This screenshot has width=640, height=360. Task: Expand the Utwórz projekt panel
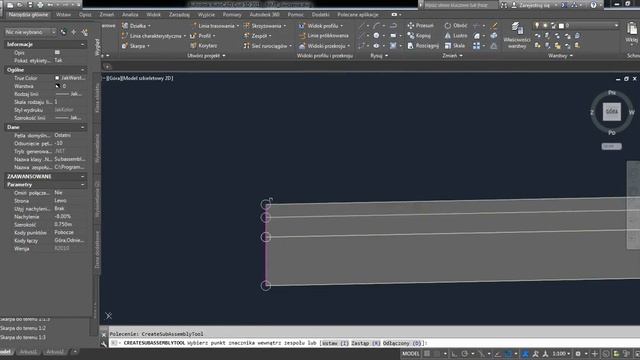click(x=207, y=56)
